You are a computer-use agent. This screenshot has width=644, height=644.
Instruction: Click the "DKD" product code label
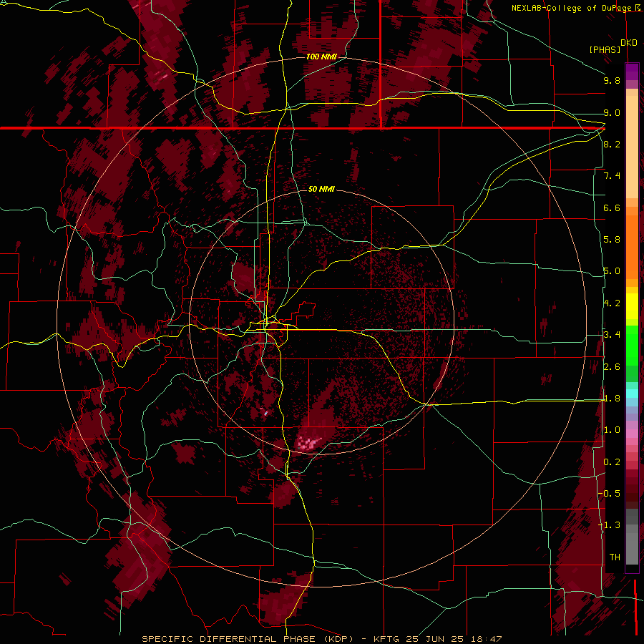point(629,43)
